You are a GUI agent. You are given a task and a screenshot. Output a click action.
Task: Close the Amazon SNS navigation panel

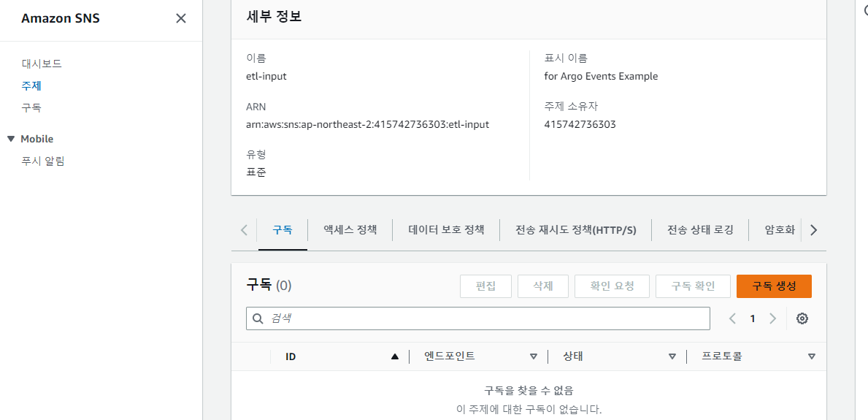(x=180, y=18)
